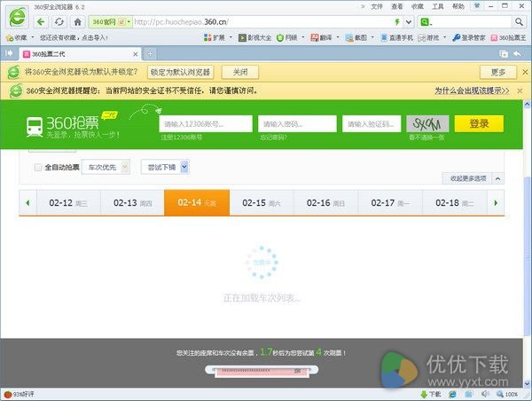The height and width of the screenshot is (401, 532).
Task: Click the tab list icon at the tab bar's right end
Action: click(x=504, y=53)
